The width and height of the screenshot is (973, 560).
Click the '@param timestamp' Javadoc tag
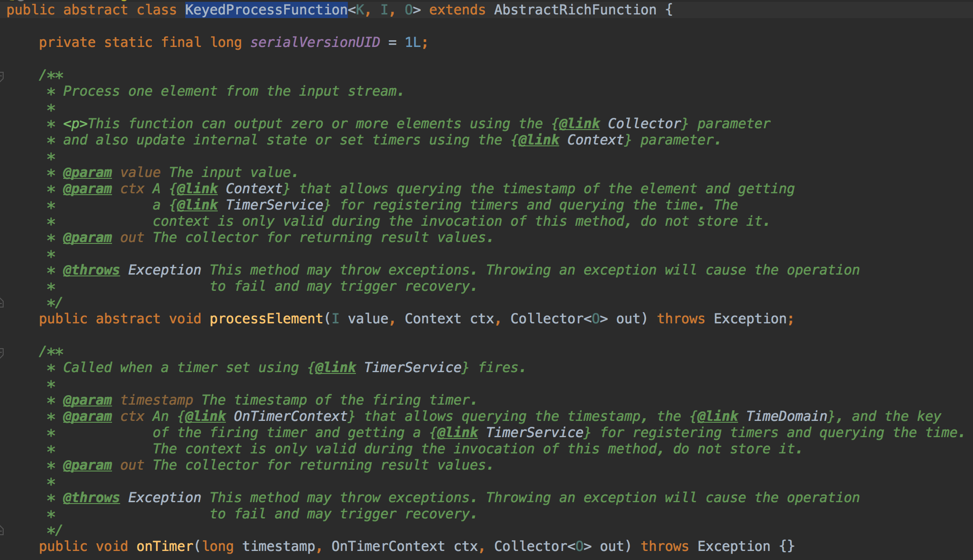coord(87,400)
